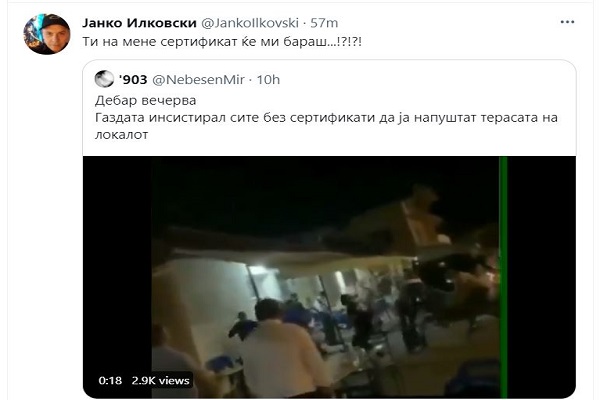Open the quoted text starting with "Газдата инсистирал"
Viewport: 600px width, 400px height.
click(326, 126)
